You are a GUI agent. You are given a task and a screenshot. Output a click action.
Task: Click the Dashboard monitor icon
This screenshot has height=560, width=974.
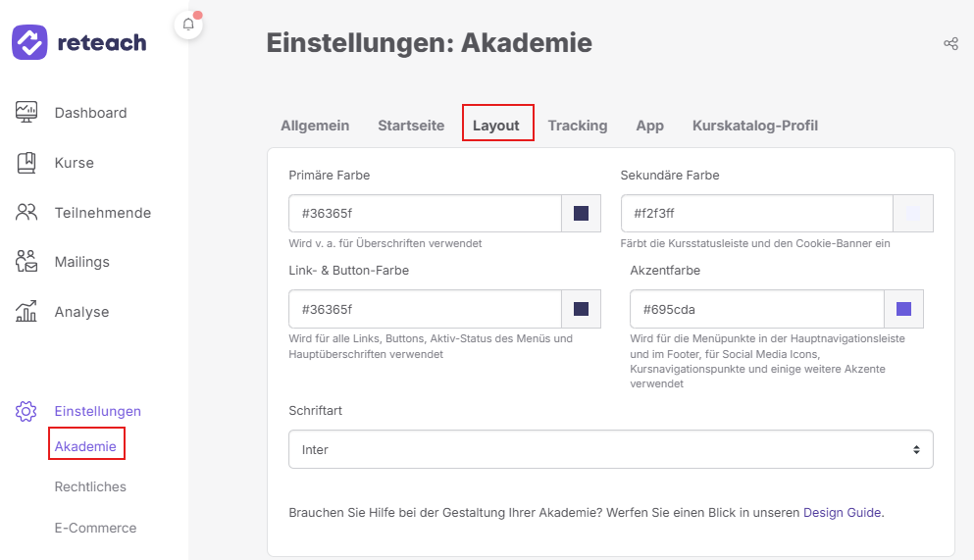(26, 113)
